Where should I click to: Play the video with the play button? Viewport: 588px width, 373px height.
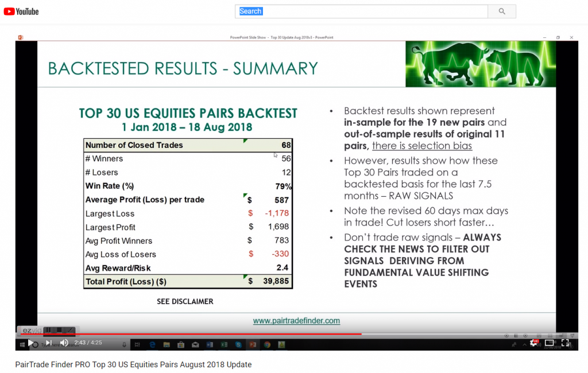coord(31,343)
